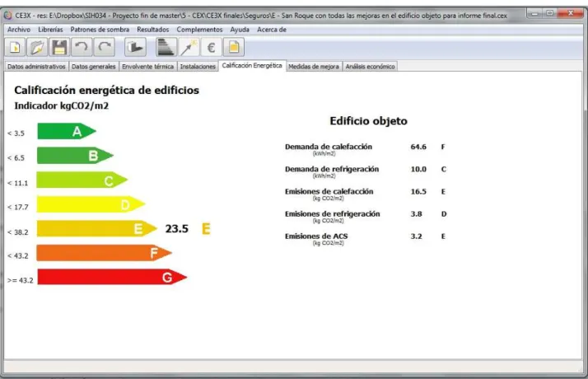Screen dimensions: 588x379
Task: Click the lime C rating bar
Action: point(82,180)
